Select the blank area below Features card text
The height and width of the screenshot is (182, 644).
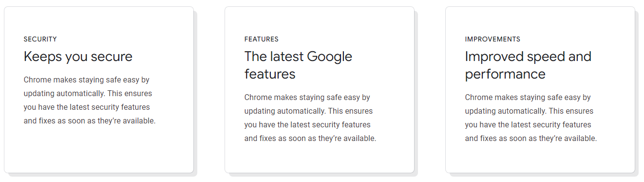pyautogui.click(x=320, y=157)
